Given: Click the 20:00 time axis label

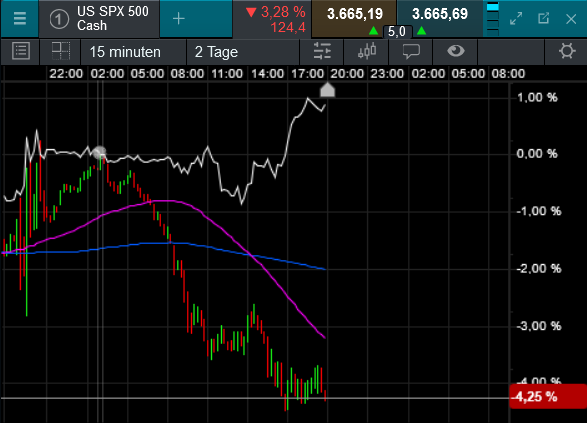Looking at the screenshot, I should click(x=347, y=74).
